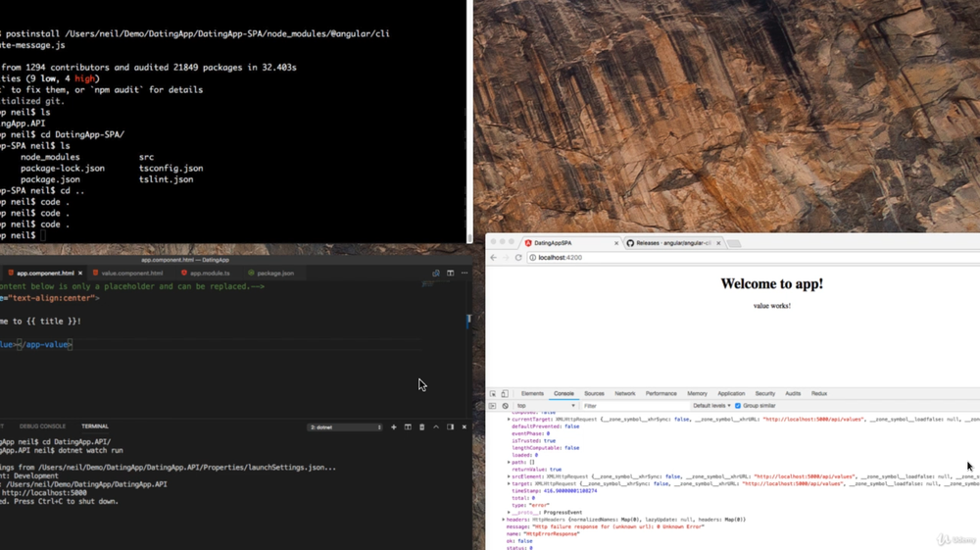Close the VS Code terminal panel

point(464,426)
